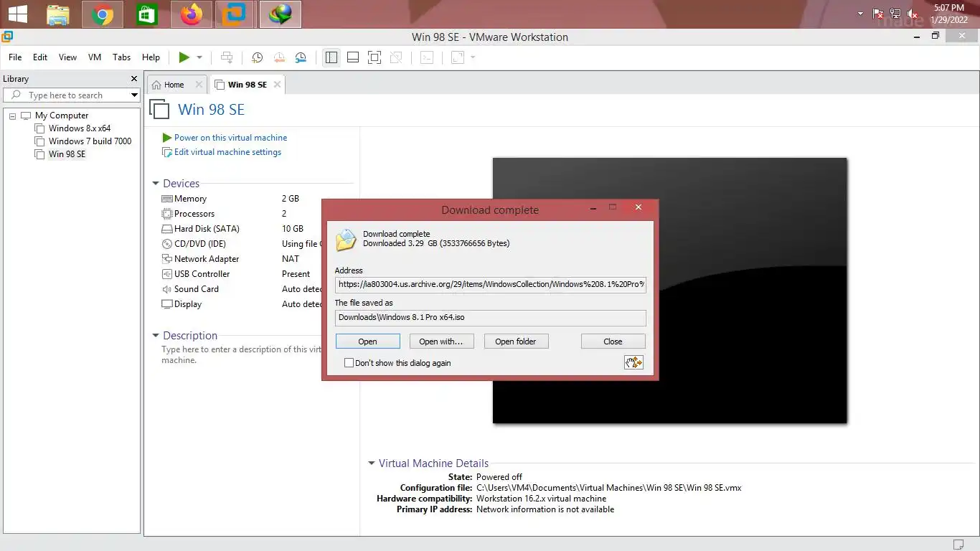Click the Unity mode toolbar icon
This screenshot has width=980, height=551.
tap(395, 57)
